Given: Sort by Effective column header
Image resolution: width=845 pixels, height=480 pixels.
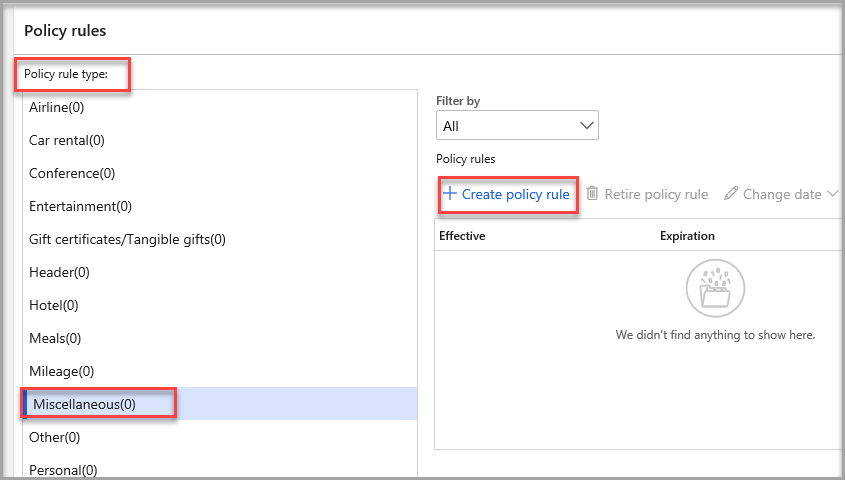Looking at the screenshot, I should tap(462, 236).
